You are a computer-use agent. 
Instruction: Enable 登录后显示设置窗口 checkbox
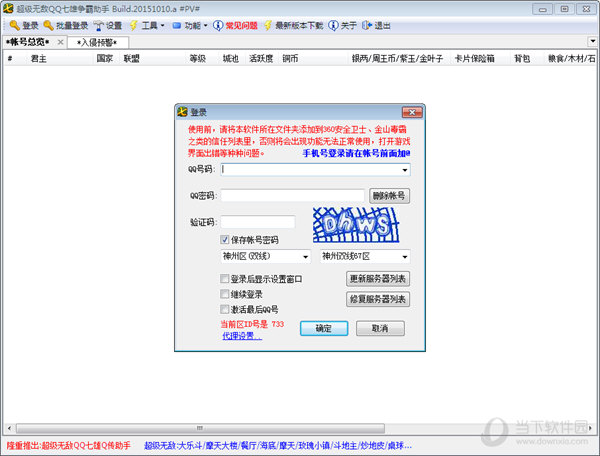click(225, 279)
